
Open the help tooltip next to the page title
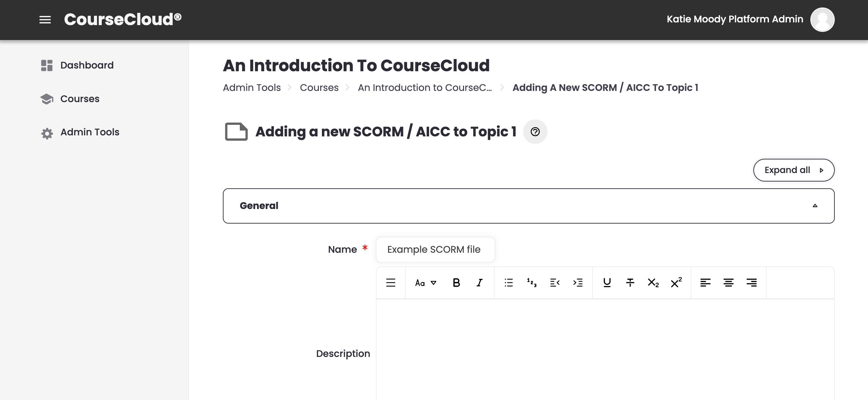click(535, 132)
